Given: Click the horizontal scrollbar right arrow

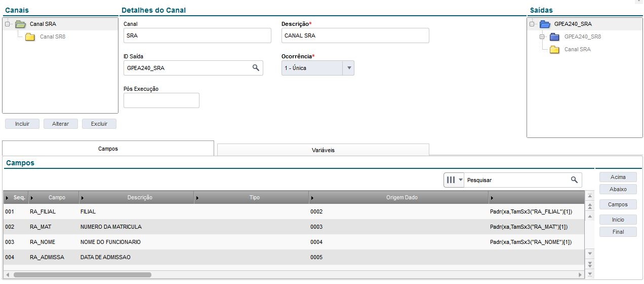Looking at the screenshot, I should click(x=580, y=274).
